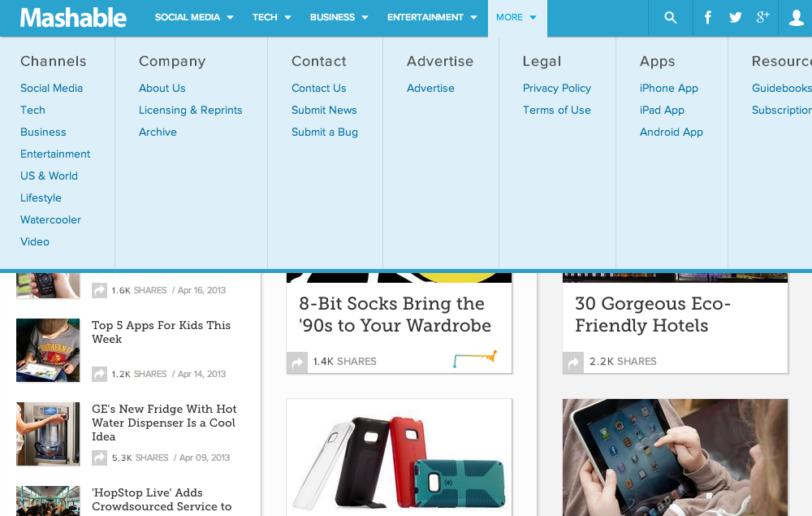
Task: Click subway crowd HopStop thumbnail
Action: [48, 501]
